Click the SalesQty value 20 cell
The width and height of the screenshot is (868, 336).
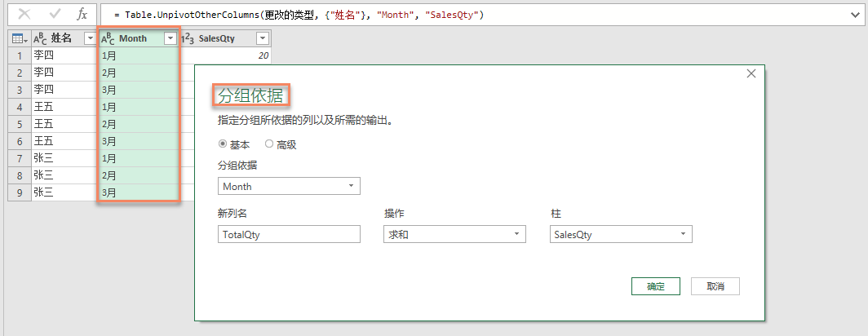click(225, 55)
